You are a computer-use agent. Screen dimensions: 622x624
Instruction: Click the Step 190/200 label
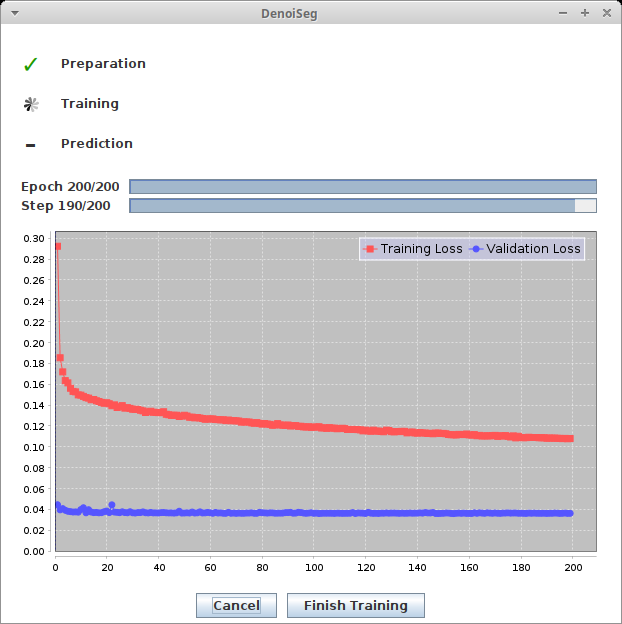point(66,206)
